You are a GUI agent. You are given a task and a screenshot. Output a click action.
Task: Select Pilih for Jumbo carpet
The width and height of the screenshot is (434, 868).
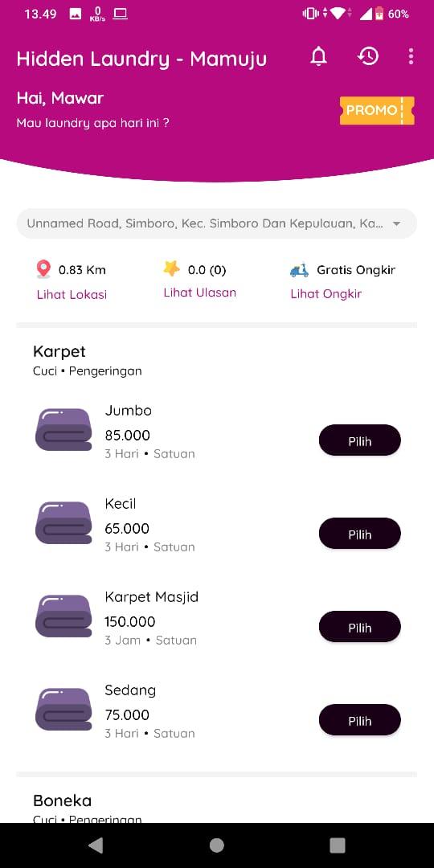point(360,440)
